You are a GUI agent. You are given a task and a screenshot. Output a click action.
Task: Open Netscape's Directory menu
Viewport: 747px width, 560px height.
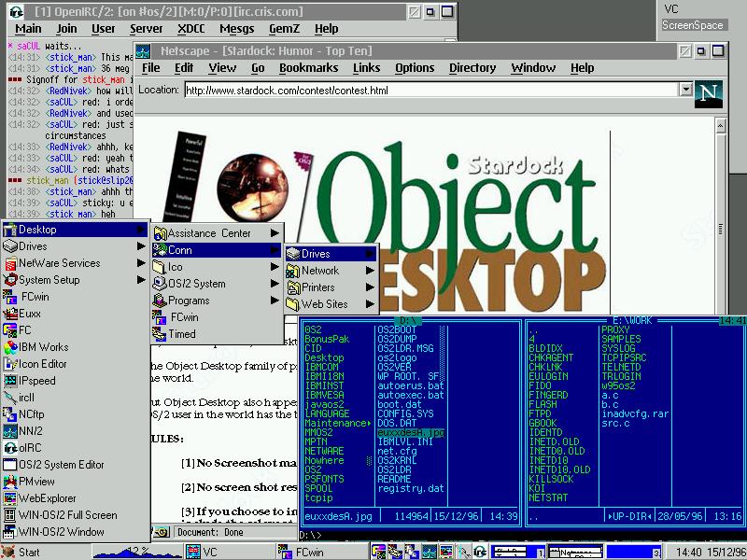[472, 68]
